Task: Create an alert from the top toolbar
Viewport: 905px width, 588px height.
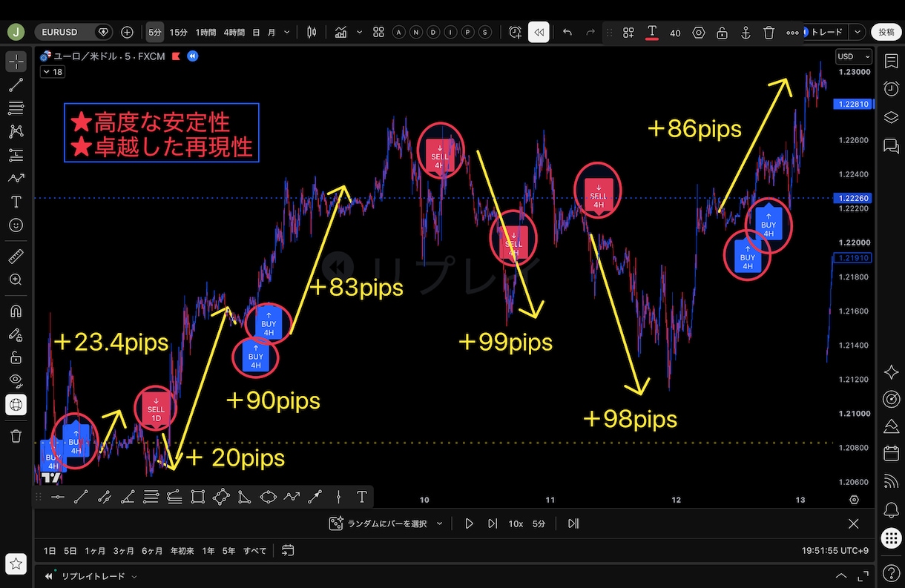Action: pyautogui.click(x=516, y=33)
